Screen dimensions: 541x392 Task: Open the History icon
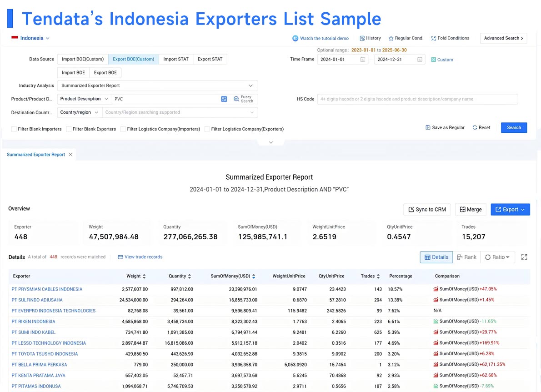coord(362,38)
